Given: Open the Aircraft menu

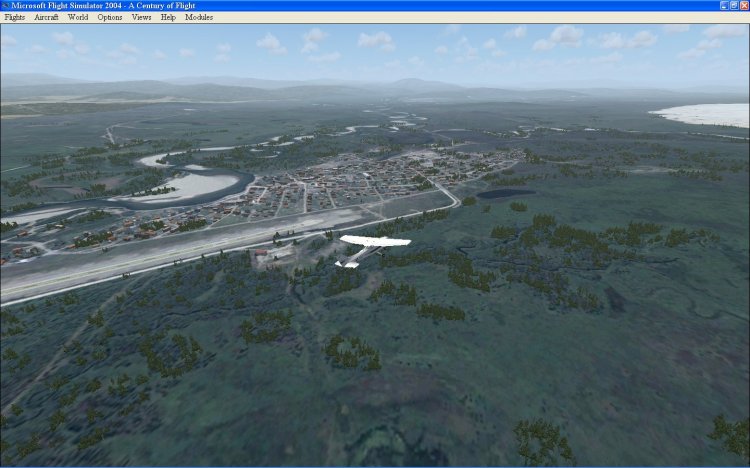Looking at the screenshot, I should 46,17.
